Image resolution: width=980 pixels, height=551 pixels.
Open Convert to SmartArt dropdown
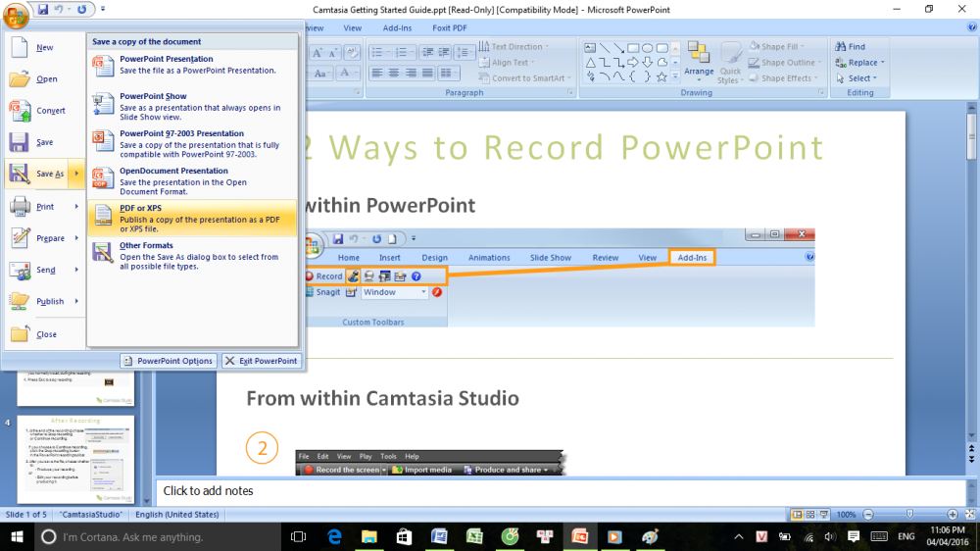click(x=525, y=78)
